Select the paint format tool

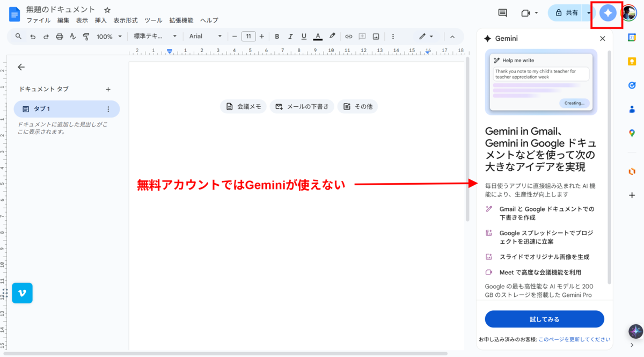(x=86, y=37)
